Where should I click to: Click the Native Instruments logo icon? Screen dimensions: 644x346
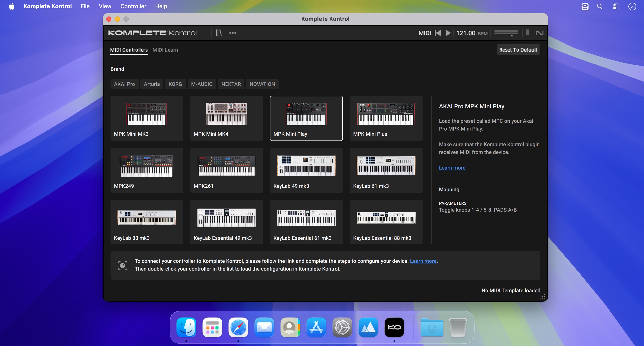pos(539,33)
